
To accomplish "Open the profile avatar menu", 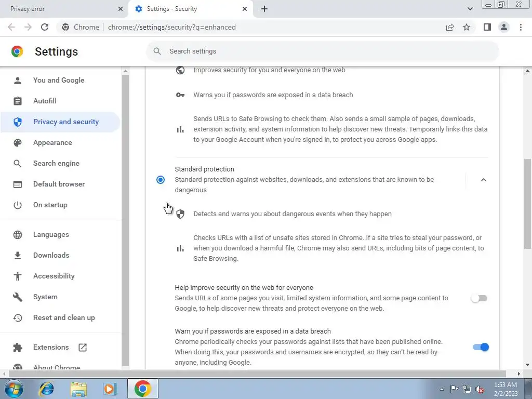I will pyautogui.click(x=504, y=27).
